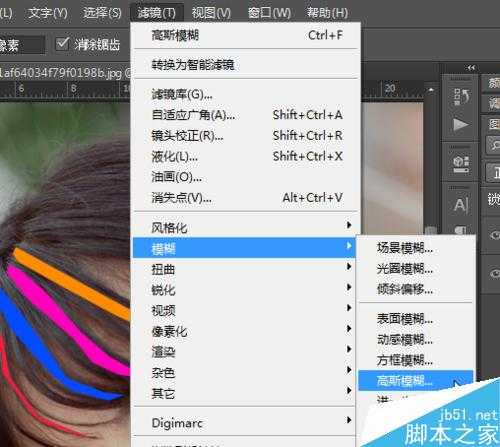Open the Actions panel play icon
Screen dimensions: 500x447
pos(461,125)
